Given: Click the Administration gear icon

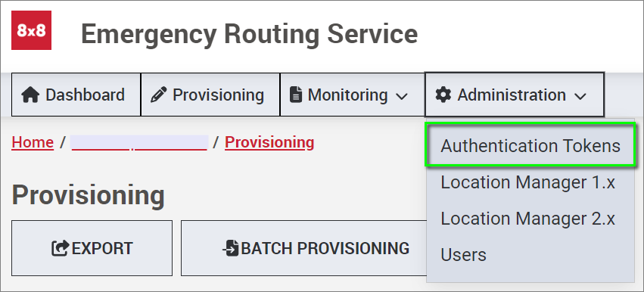Looking at the screenshot, I should [x=443, y=95].
